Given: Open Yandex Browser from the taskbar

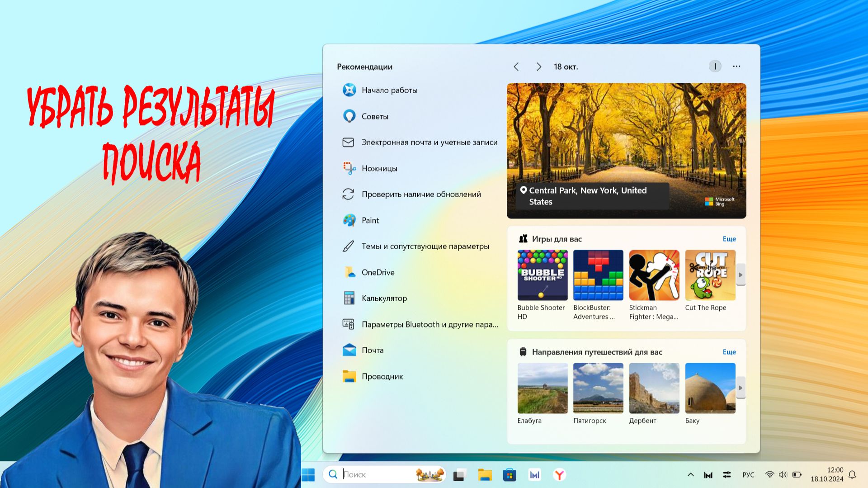Looking at the screenshot, I should click(559, 475).
